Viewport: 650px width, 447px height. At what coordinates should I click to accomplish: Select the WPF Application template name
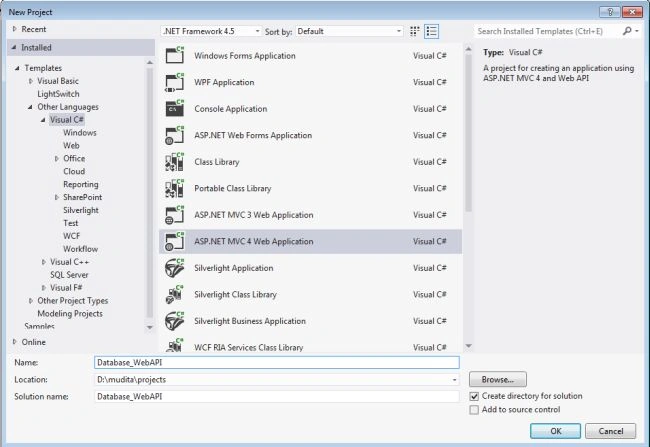[x=224, y=82]
